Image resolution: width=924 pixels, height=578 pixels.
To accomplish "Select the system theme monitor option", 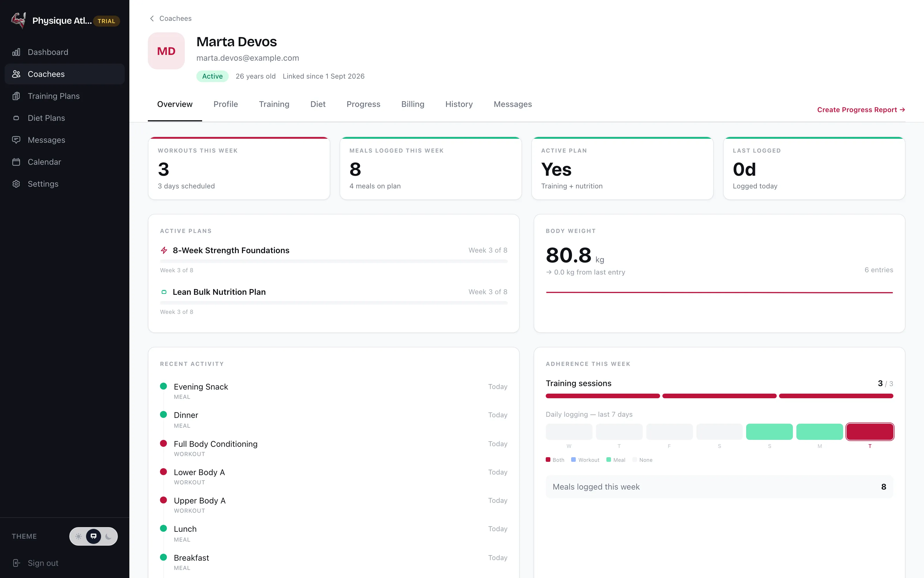I will coord(94,536).
